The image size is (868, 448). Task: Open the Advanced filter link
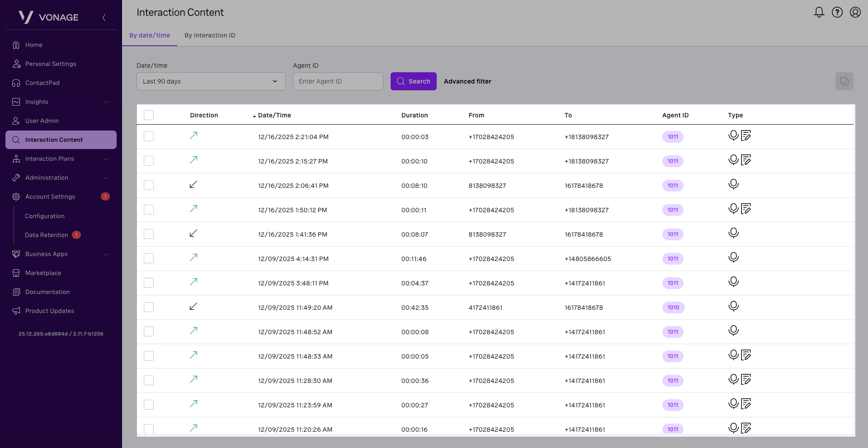(467, 81)
